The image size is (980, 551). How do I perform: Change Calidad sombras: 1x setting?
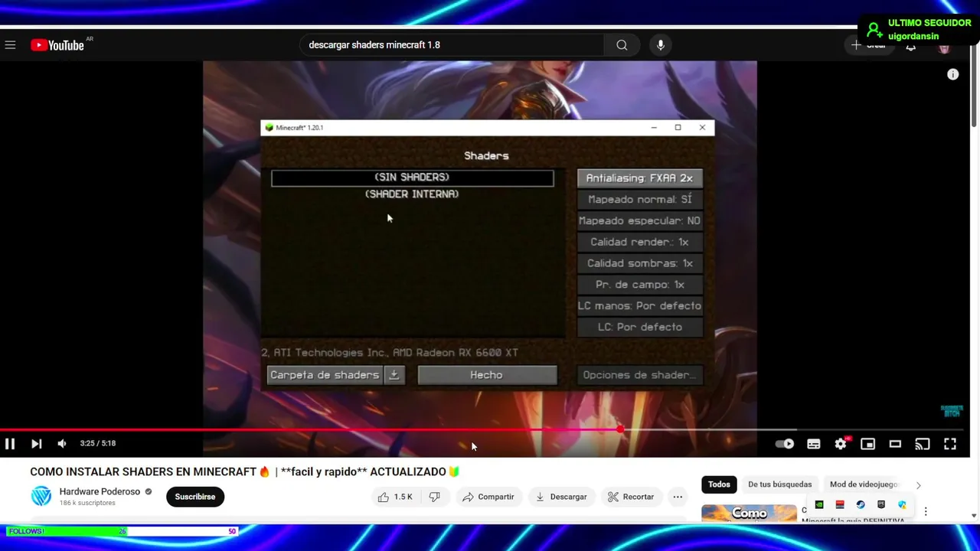639,263
